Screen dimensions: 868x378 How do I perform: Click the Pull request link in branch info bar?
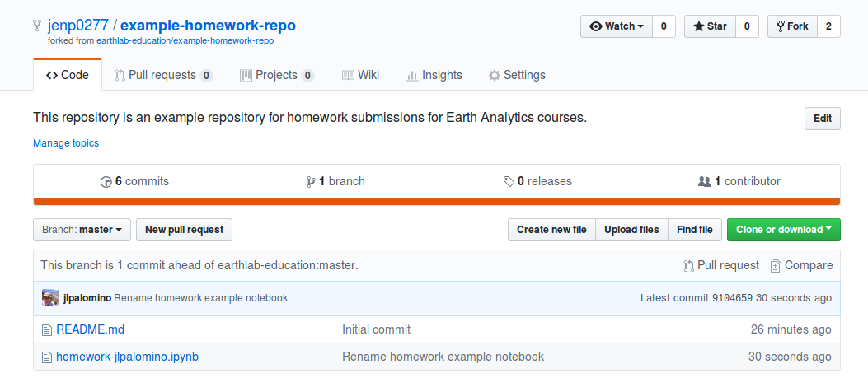click(x=722, y=266)
